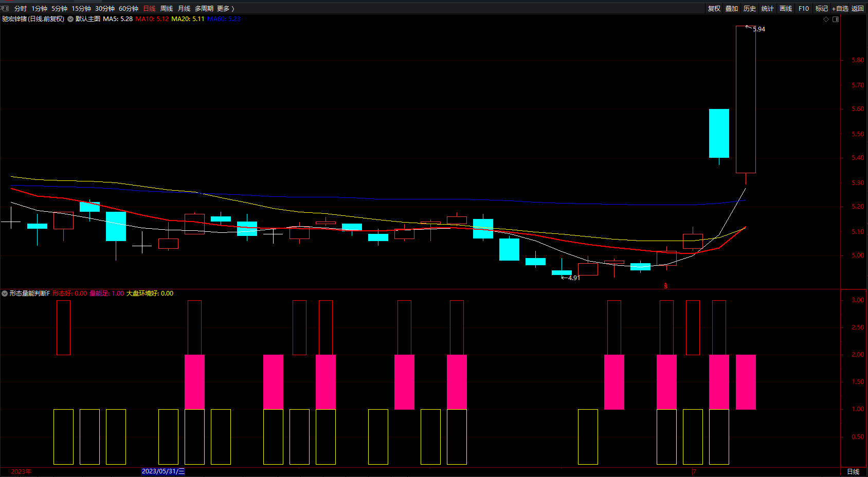
Task: Expand the 形态量能判断F indicator dropdown arrow
Action: tap(5, 293)
